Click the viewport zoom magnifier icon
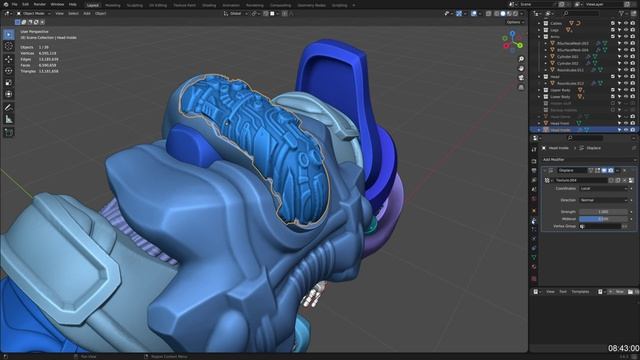Screen dimensions: 640x360 pyautogui.click(x=521, y=59)
